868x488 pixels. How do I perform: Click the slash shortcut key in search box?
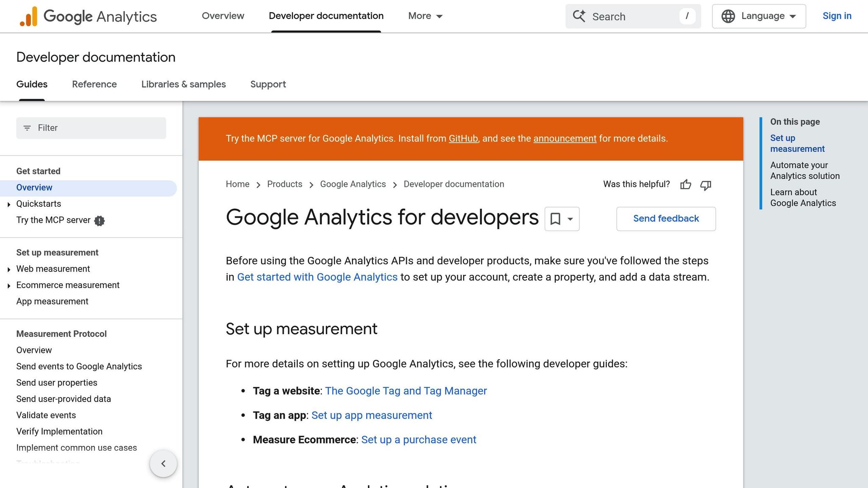[x=687, y=16]
